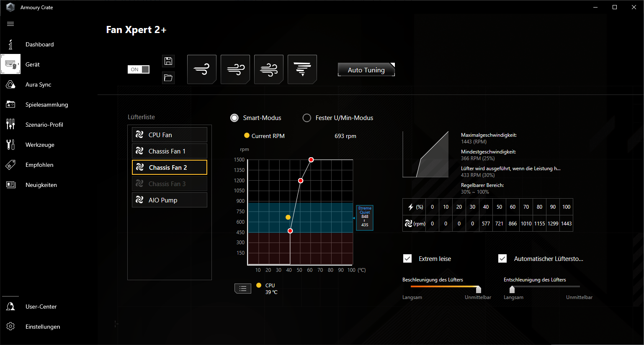Click the Chassis Fan 1 fan icon
Viewport: 644px width, 345px height.
tap(140, 151)
